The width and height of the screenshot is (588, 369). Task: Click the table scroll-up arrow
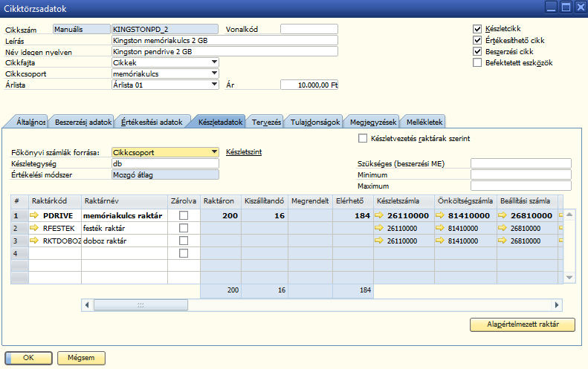coord(569,215)
